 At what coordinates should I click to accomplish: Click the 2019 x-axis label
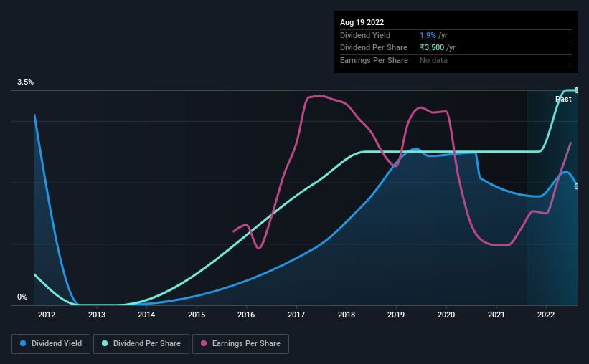396,315
